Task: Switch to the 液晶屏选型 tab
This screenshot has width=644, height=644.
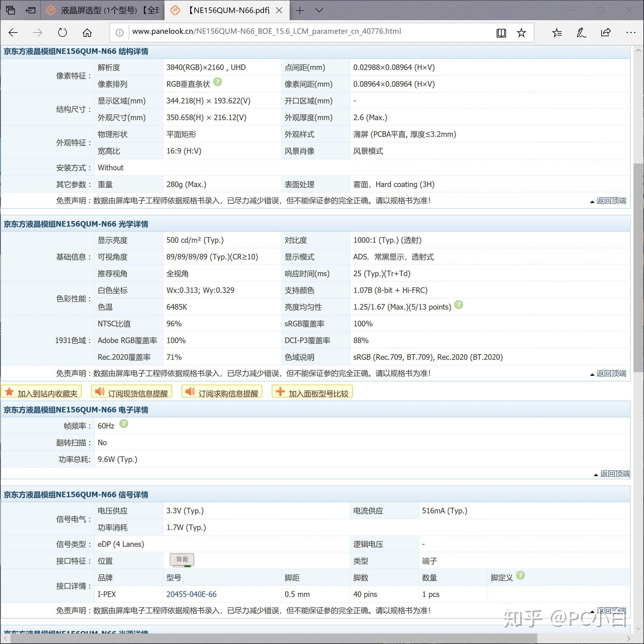Action: (x=103, y=10)
